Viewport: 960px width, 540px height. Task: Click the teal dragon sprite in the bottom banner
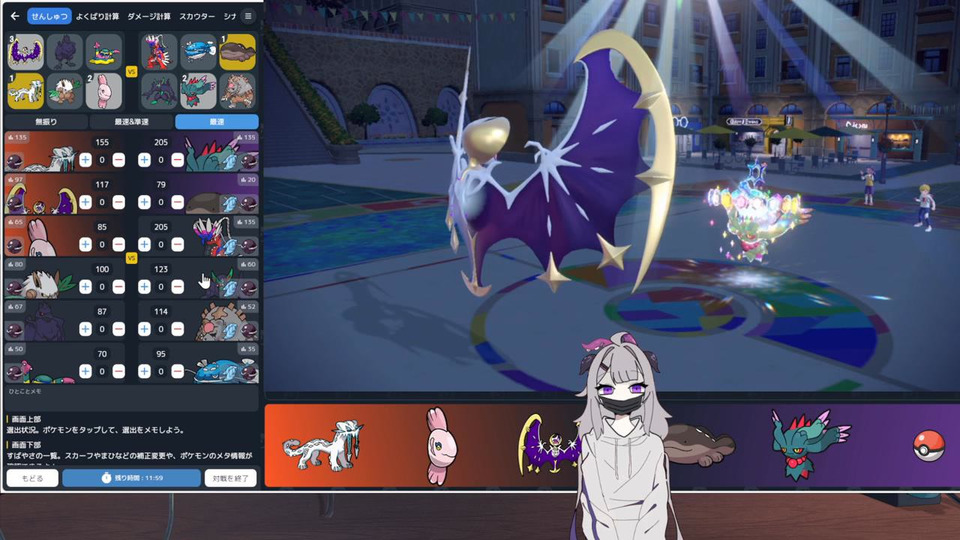click(809, 444)
